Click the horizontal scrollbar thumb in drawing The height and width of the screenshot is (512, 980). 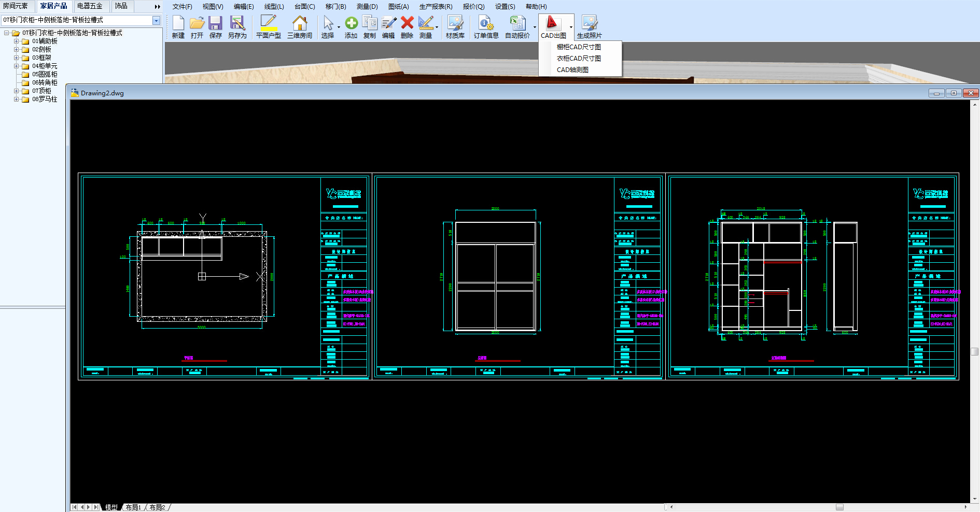[x=839, y=507]
